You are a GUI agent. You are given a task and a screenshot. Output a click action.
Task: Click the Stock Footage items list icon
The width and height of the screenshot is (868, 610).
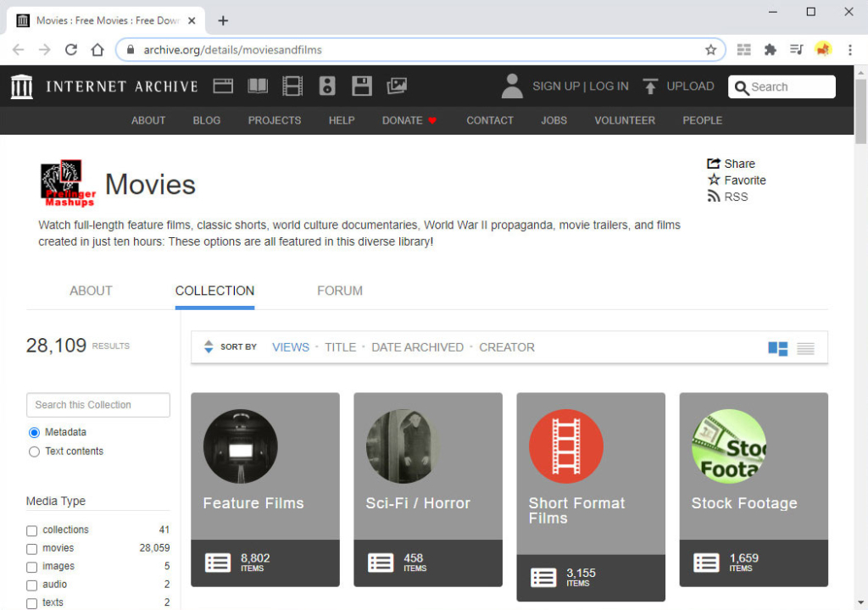(706, 563)
